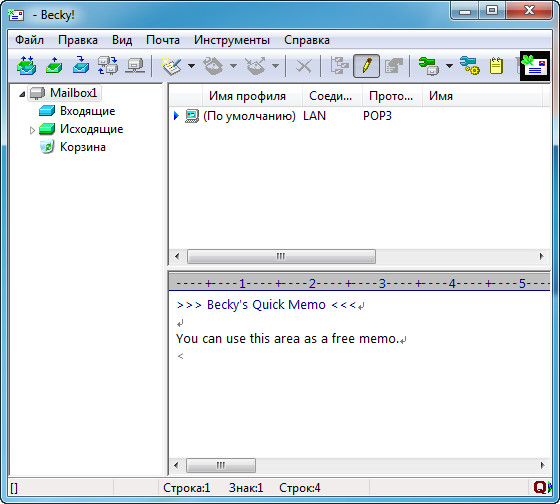Click the Becky title bar app icon
The height and width of the screenshot is (504, 560).
click(x=16, y=15)
